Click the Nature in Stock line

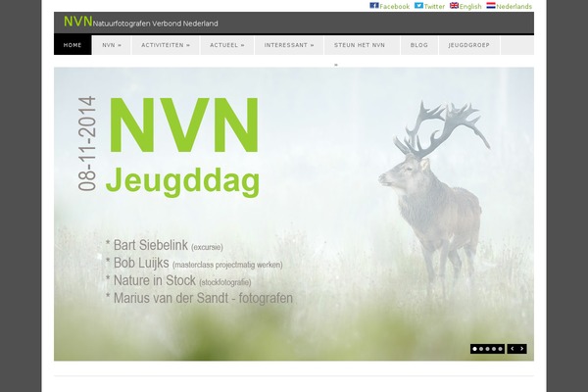pos(178,280)
